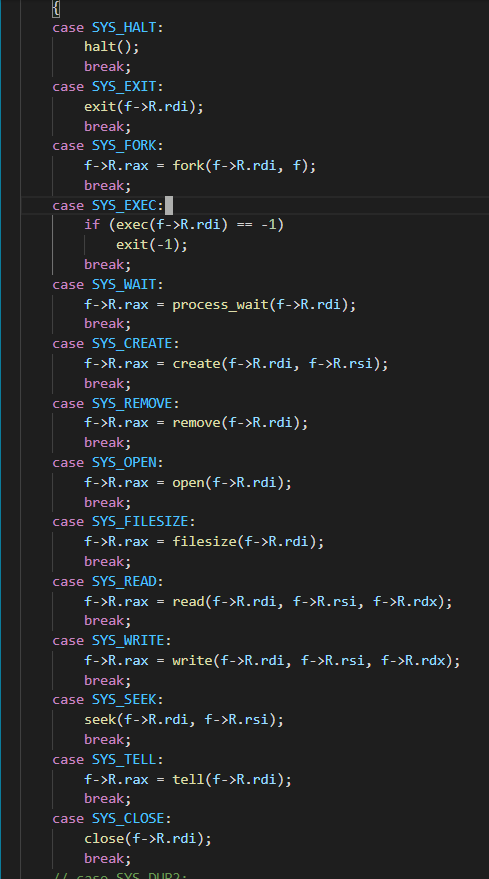The width and height of the screenshot is (489, 879).
Task: Click the exit(-1); statement
Action: (152, 245)
